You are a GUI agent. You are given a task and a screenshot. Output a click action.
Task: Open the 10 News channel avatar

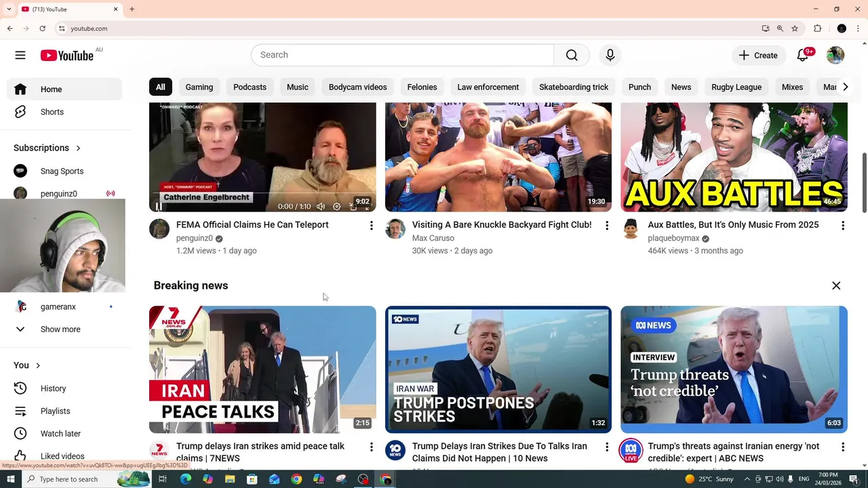coord(395,450)
